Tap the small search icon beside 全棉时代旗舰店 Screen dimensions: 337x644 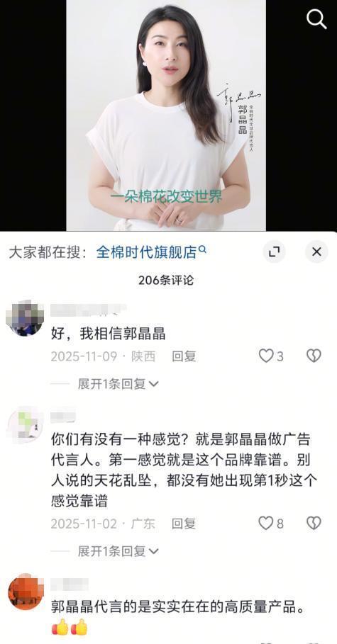tap(202, 249)
